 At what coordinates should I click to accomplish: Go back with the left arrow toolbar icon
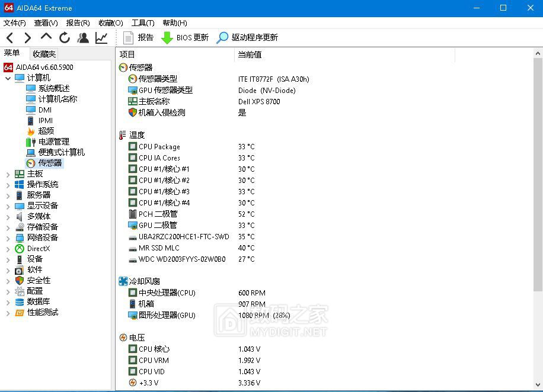tap(9, 37)
